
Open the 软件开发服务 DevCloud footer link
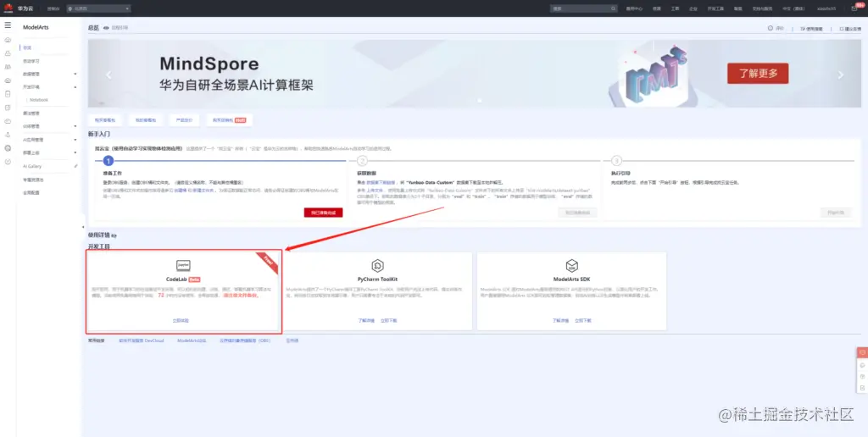click(x=142, y=340)
